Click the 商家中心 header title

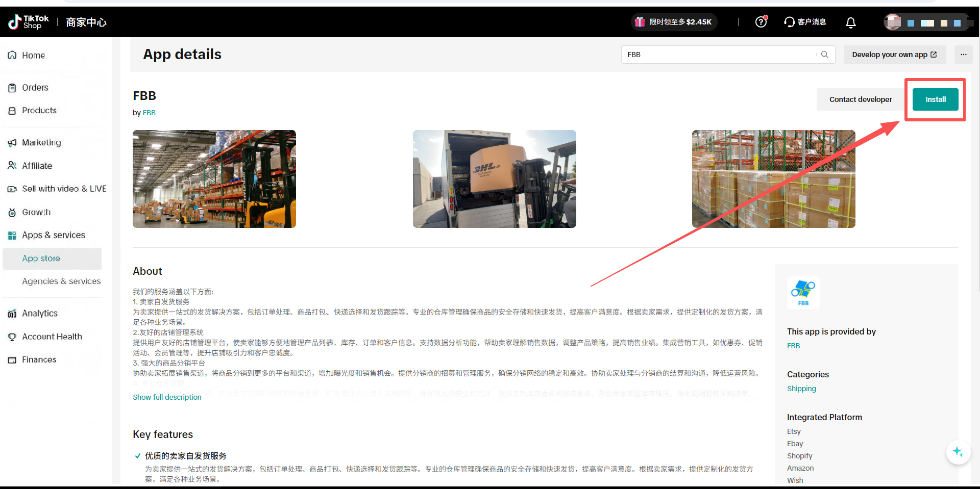[86, 22]
